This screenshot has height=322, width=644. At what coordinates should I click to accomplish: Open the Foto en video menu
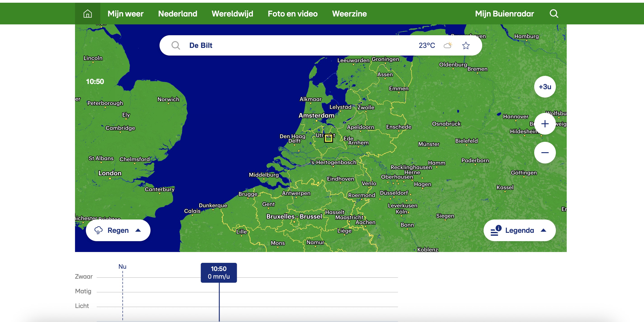tap(292, 14)
